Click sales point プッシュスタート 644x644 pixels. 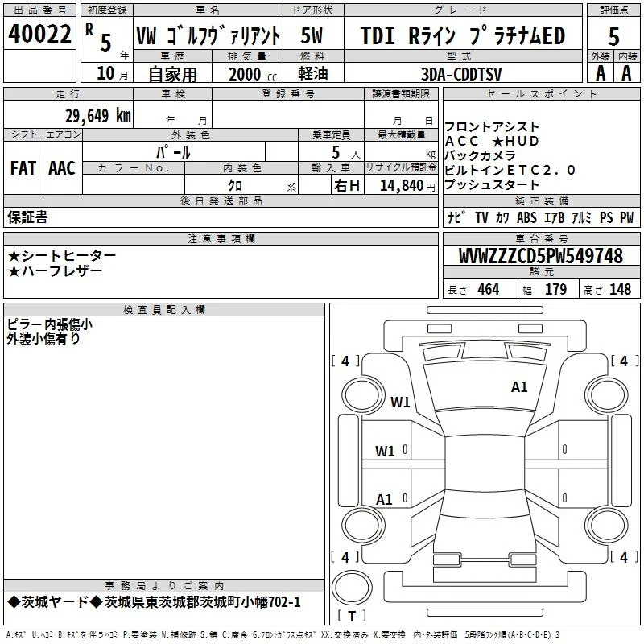(492, 184)
